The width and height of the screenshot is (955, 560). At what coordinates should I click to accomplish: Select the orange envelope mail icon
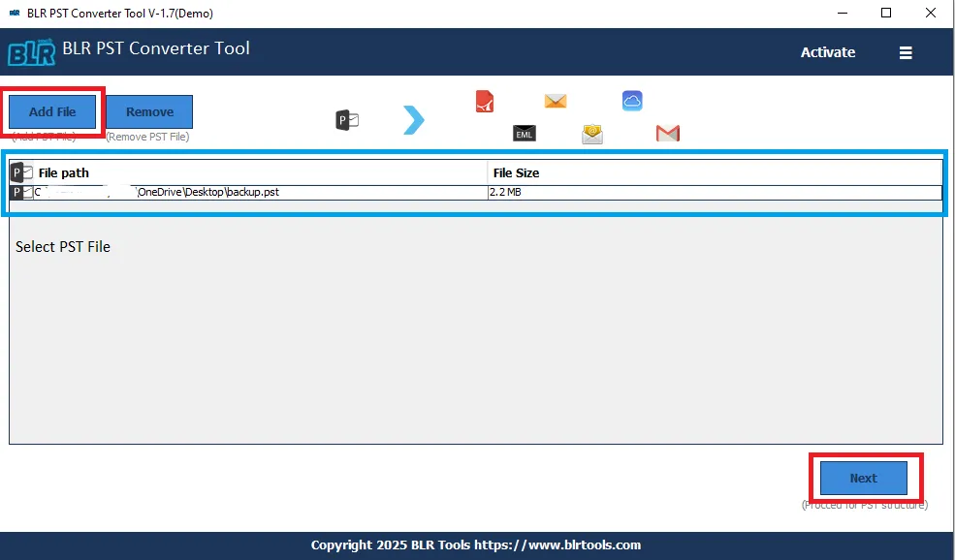coord(556,101)
